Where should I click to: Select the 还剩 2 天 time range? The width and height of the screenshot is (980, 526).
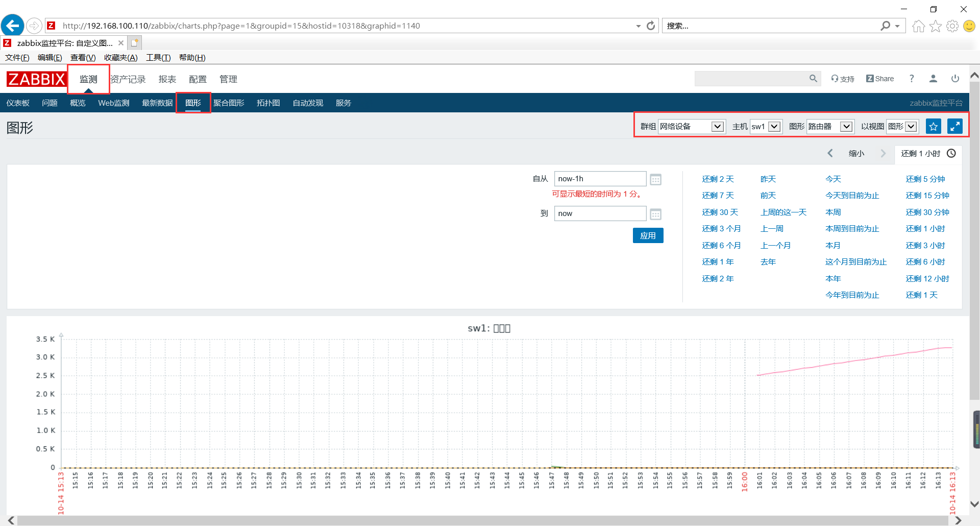coord(718,179)
